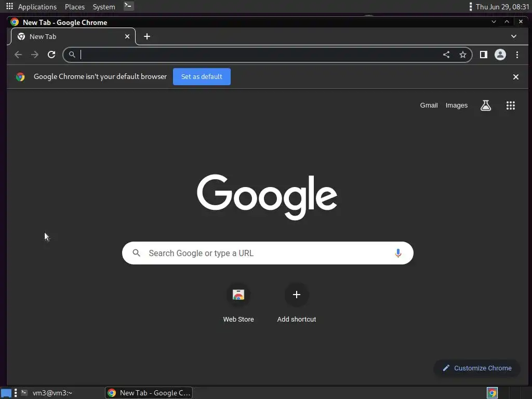The width and height of the screenshot is (532, 399).
Task: Click the Google logo
Action: click(x=267, y=197)
